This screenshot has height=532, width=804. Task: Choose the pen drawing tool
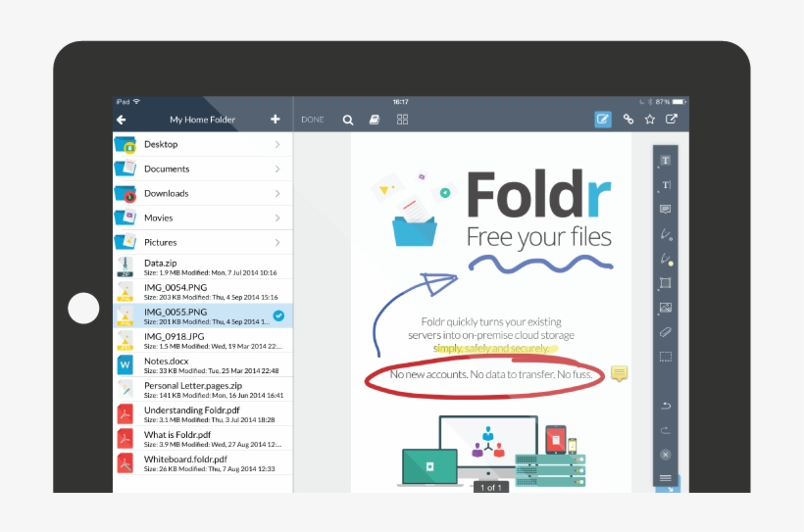click(666, 234)
